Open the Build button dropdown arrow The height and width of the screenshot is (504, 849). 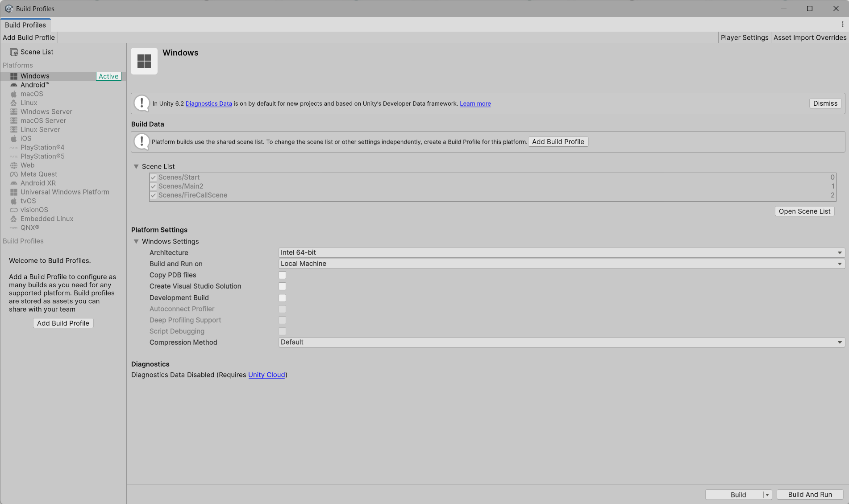[767, 495]
